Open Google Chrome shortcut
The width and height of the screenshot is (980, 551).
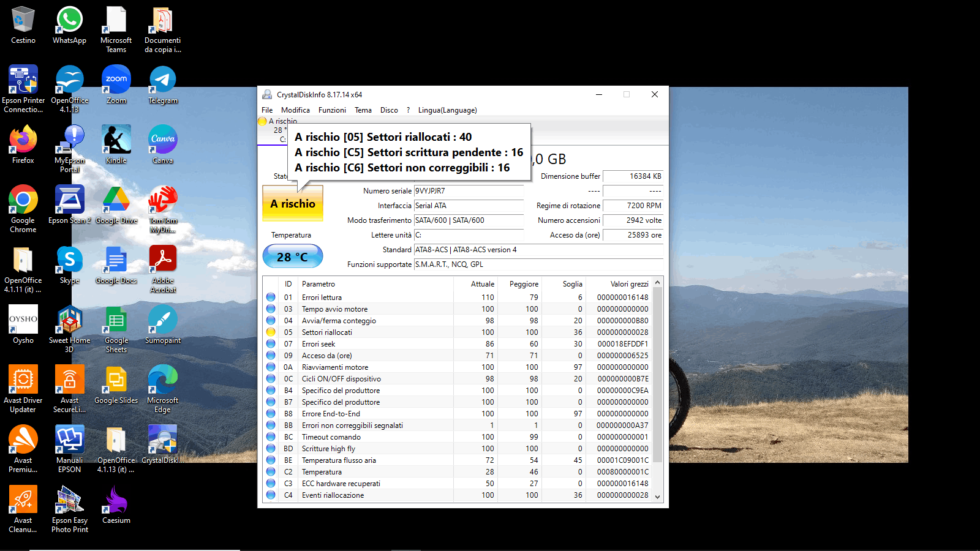click(23, 209)
